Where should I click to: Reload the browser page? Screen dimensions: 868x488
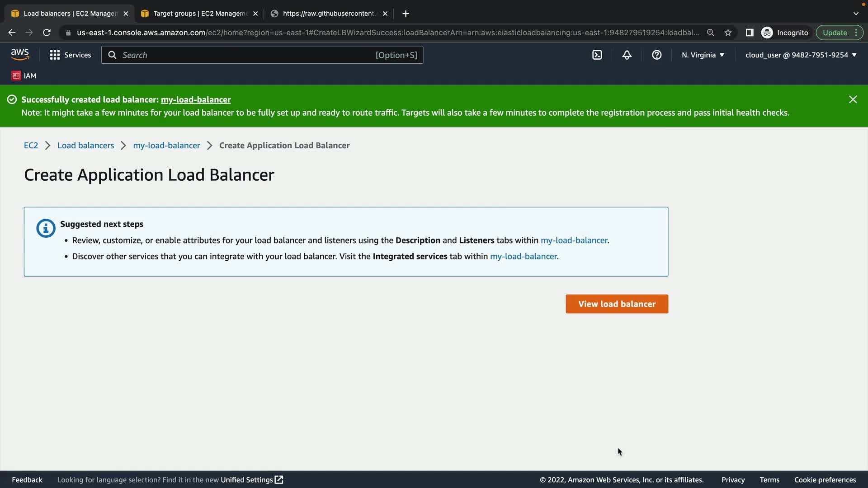tap(47, 33)
